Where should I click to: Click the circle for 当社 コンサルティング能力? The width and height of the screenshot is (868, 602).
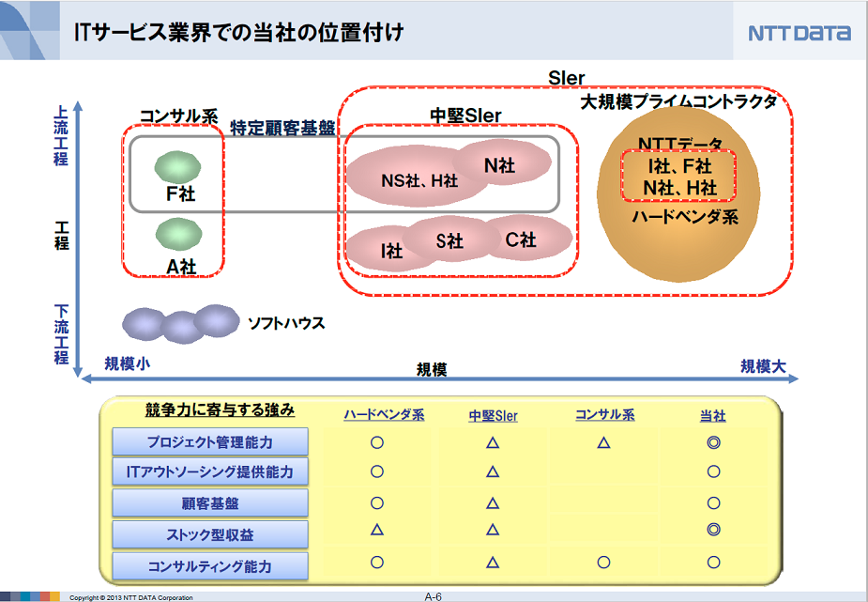click(x=713, y=563)
